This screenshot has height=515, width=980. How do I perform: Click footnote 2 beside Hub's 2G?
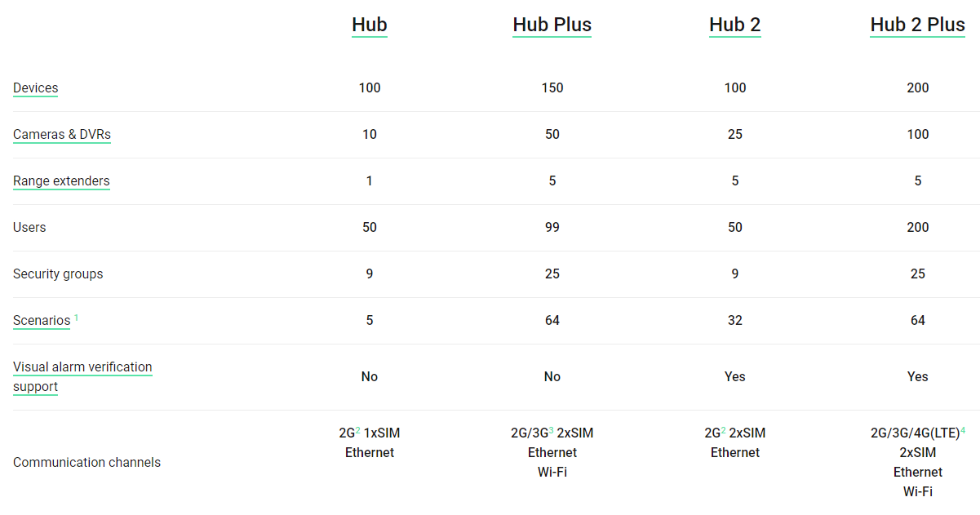coord(358,430)
